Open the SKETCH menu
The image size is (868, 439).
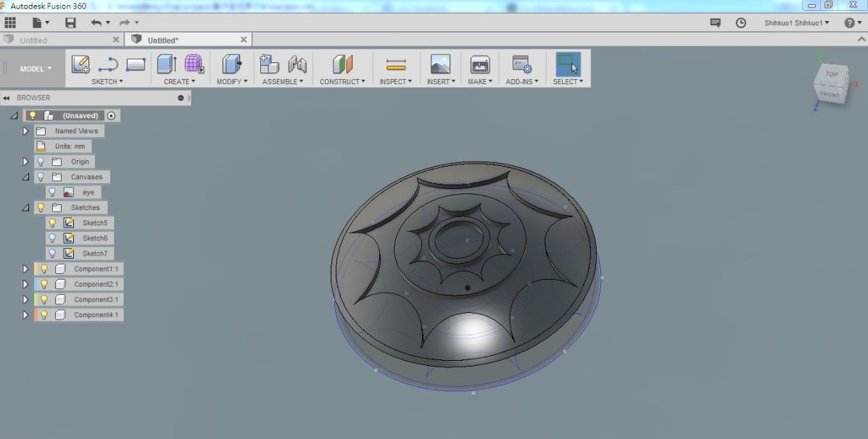[107, 81]
